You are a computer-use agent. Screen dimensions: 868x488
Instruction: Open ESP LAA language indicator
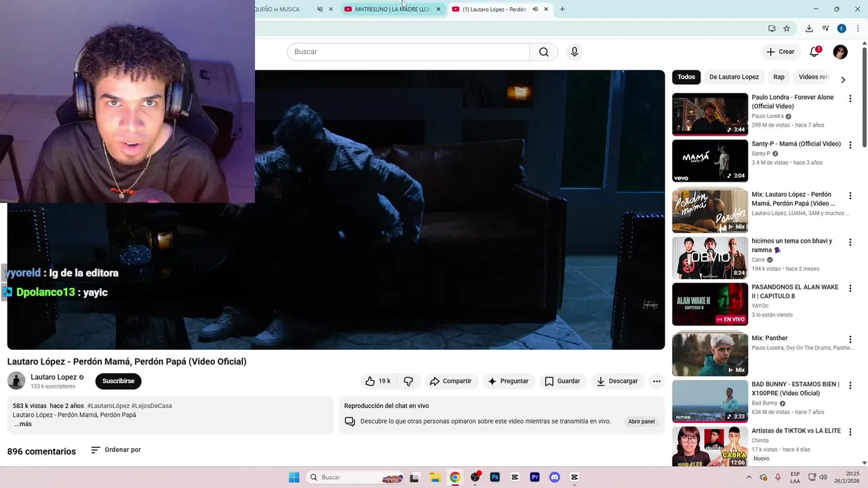point(795,477)
